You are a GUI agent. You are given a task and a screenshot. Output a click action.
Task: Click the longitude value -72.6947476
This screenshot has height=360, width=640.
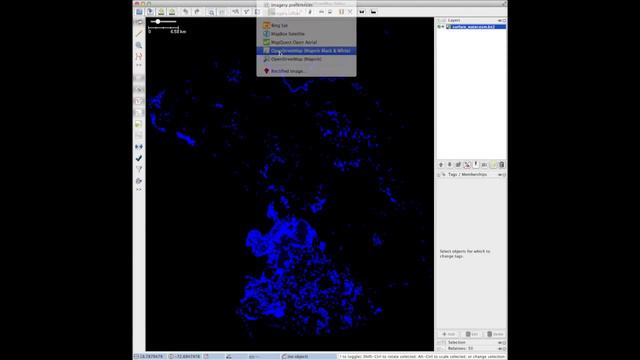(188, 357)
